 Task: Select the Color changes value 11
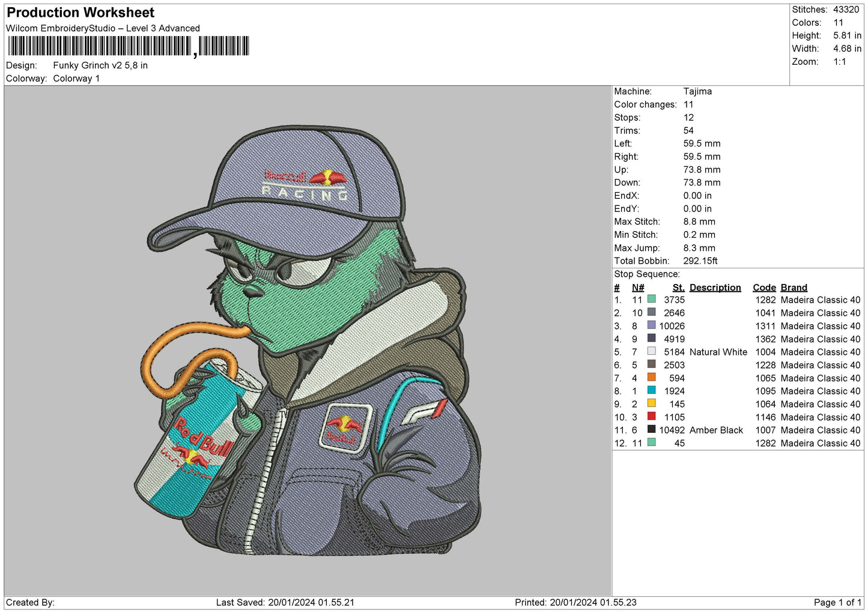click(x=688, y=104)
